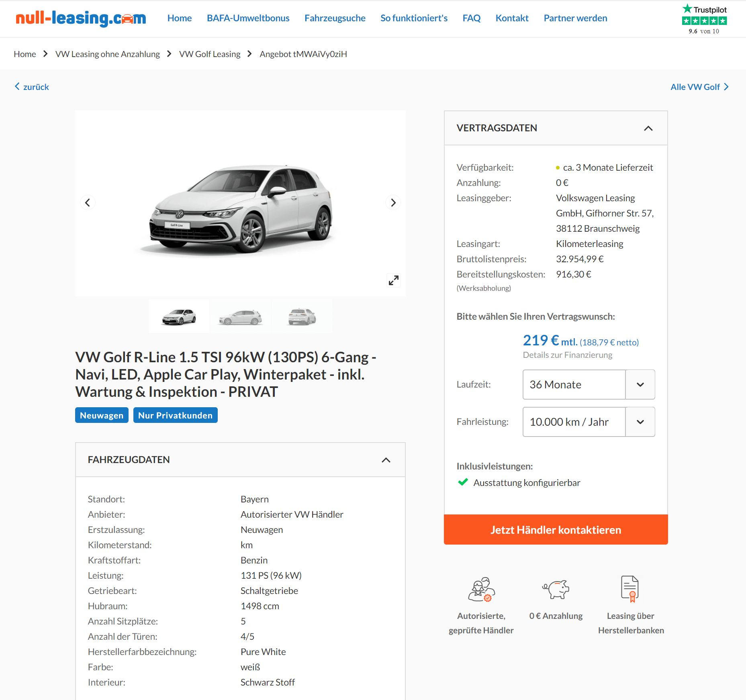Collapse the Vertragsdaten panel
The image size is (746, 700).
(648, 128)
